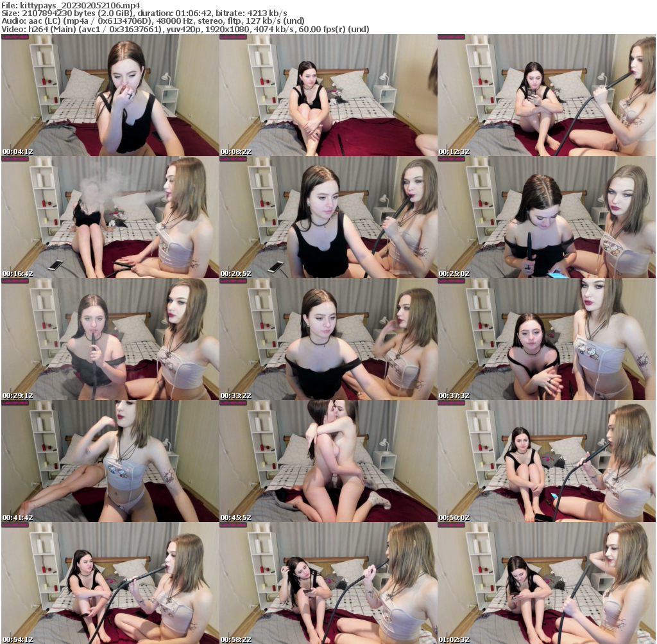Open the thumbnail at timestamp 00:04:12
The height and width of the screenshot is (644, 657).
[109, 95]
